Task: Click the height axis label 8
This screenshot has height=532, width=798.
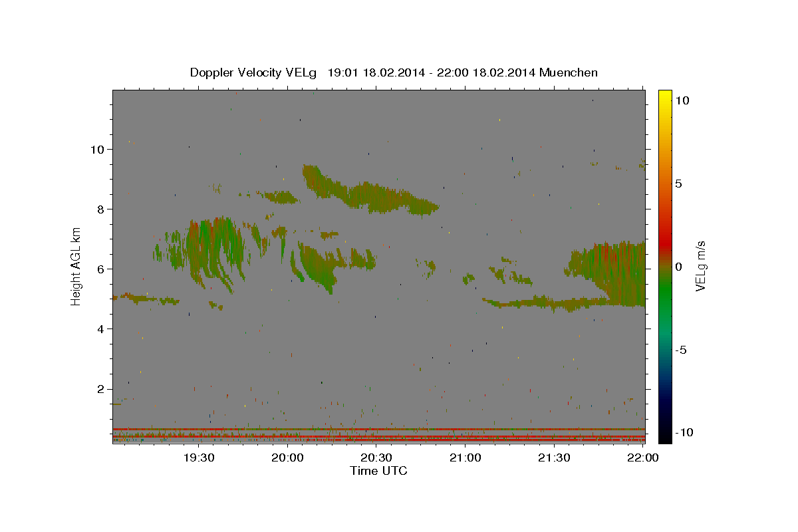Action: click(x=99, y=209)
